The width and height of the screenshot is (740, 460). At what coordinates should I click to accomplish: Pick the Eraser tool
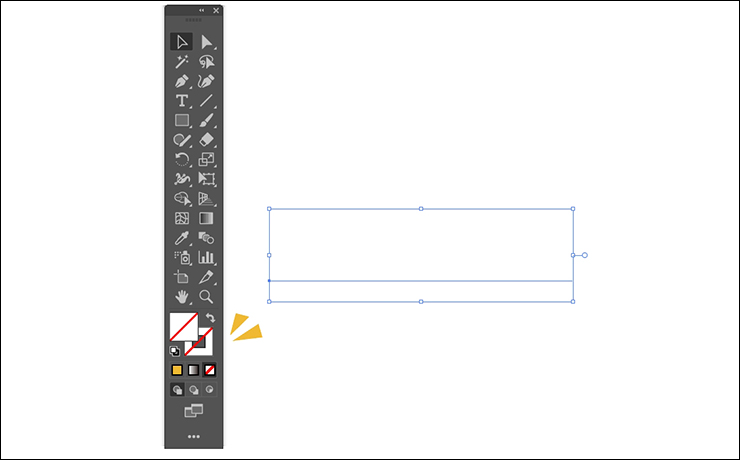click(x=206, y=140)
